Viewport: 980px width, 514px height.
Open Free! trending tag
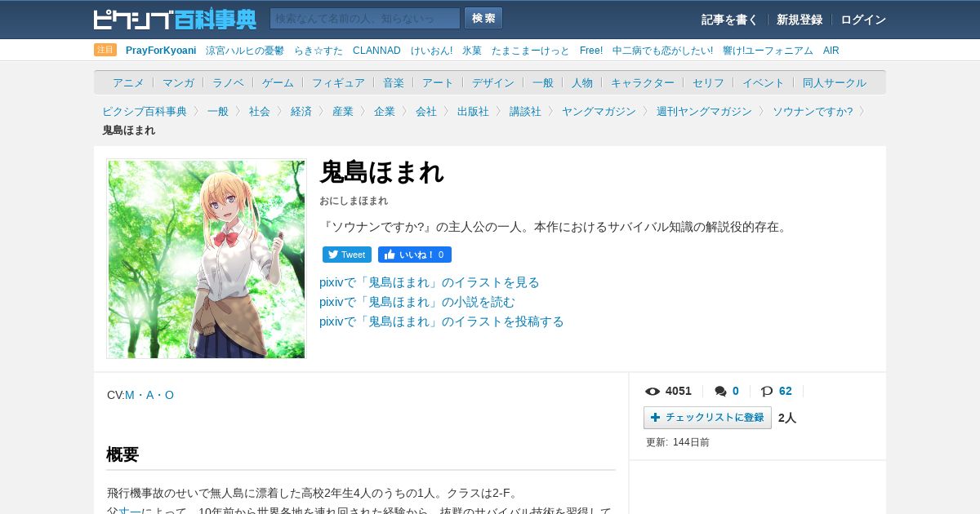[x=591, y=51]
